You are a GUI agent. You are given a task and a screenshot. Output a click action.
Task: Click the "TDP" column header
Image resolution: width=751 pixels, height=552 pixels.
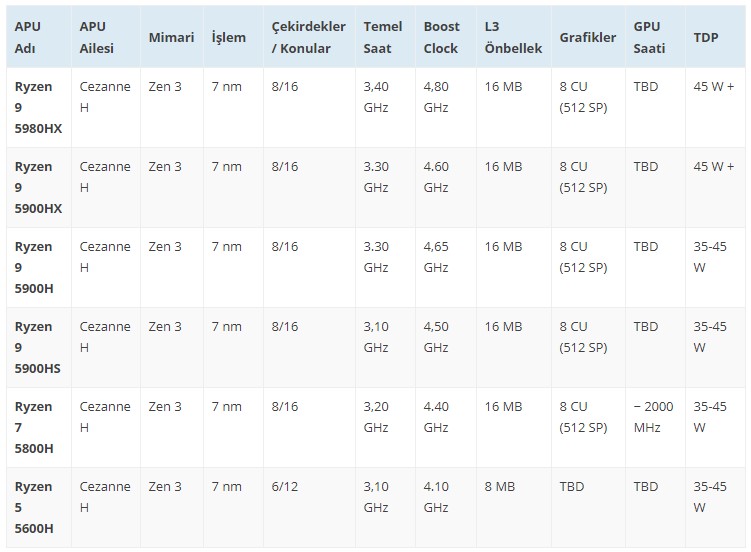click(x=705, y=37)
